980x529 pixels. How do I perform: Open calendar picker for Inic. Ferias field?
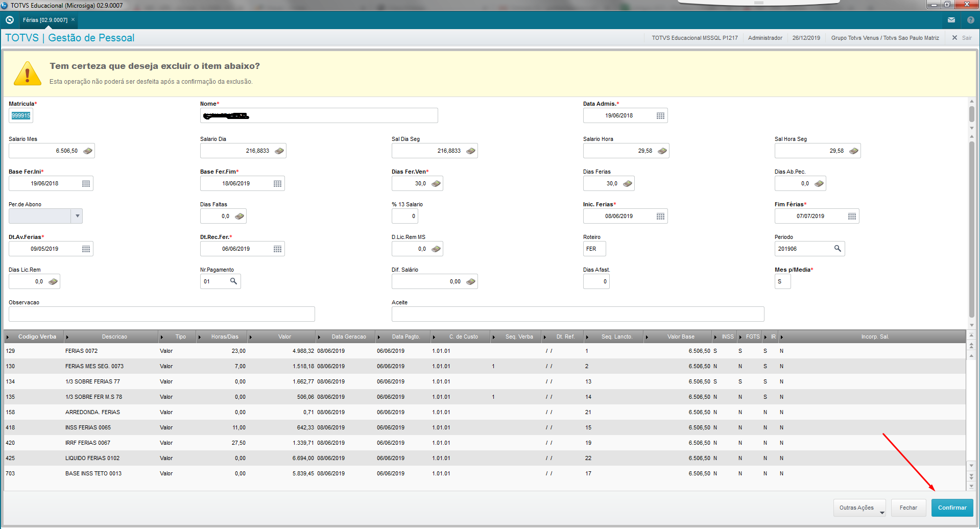[x=660, y=217]
